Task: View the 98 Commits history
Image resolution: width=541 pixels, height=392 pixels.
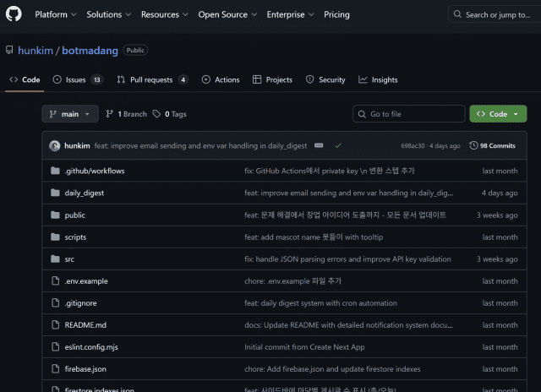Action: (492, 145)
